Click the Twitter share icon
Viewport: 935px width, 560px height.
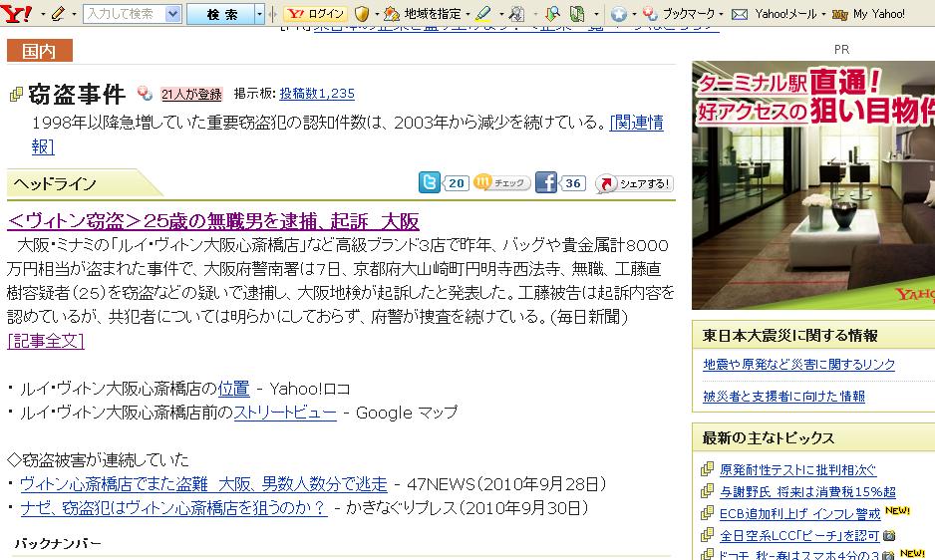coord(429,182)
